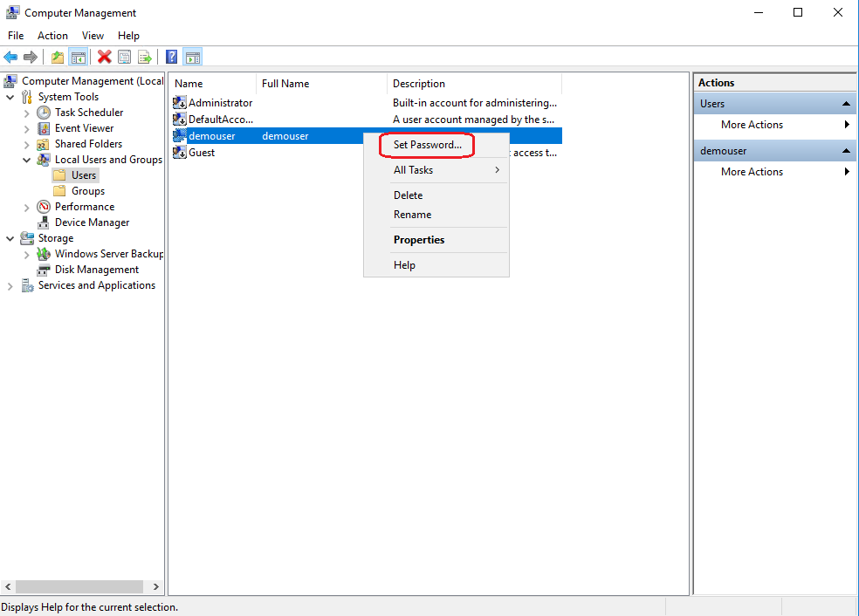The height and width of the screenshot is (616, 859).
Task: Click the DefaultAccount user icon
Action: (180, 120)
